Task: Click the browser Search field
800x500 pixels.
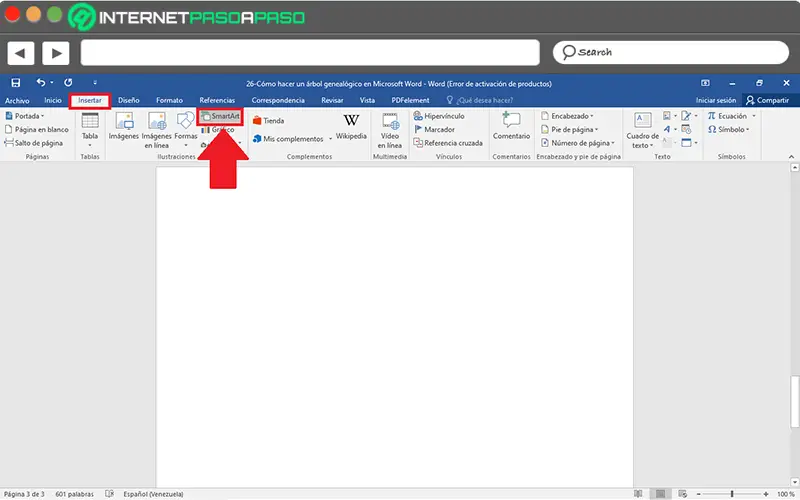Action: click(x=670, y=52)
